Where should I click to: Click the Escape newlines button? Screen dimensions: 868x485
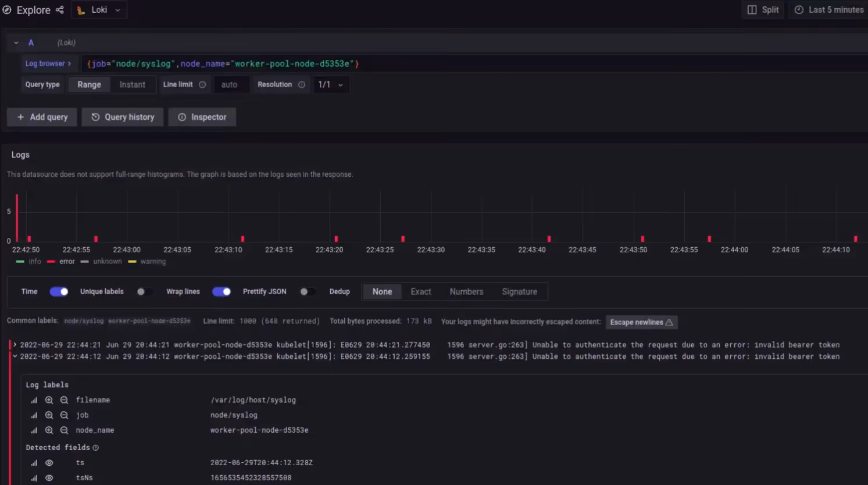[x=641, y=322]
